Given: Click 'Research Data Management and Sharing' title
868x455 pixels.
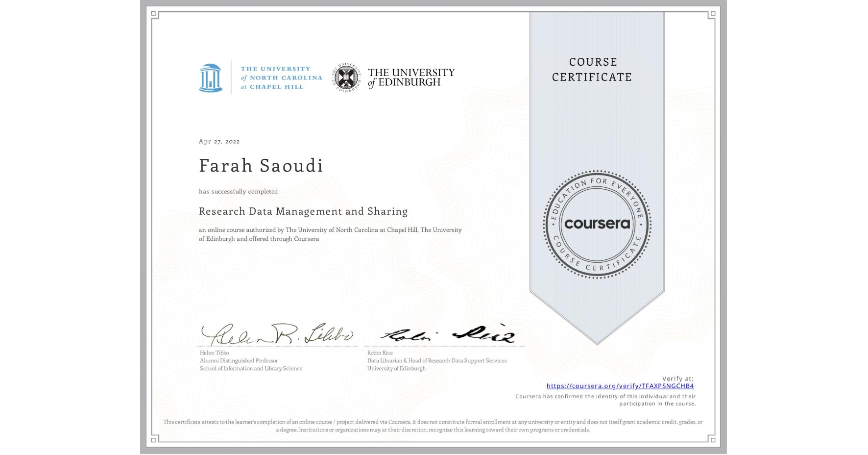Looking at the screenshot, I should pyautogui.click(x=303, y=211).
